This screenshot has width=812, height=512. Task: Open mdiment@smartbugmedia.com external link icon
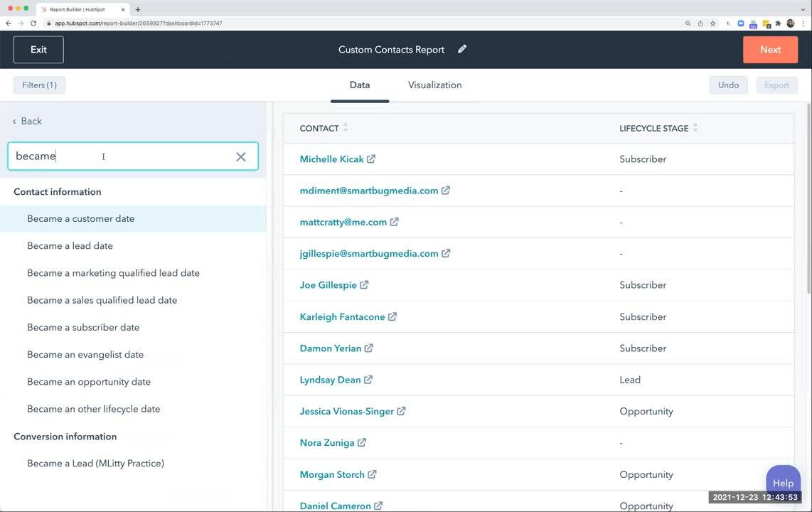click(x=446, y=191)
